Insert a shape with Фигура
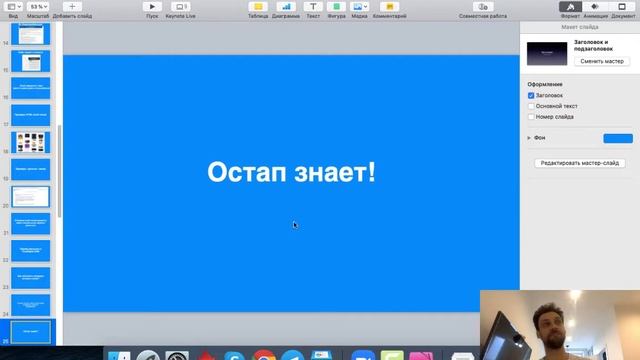 [x=336, y=7]
